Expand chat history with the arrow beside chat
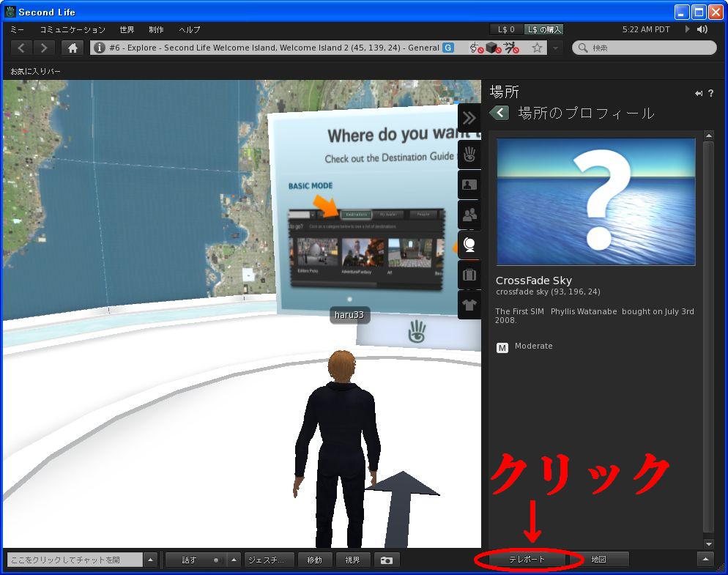Image resolution: width=728 pixels, height=575 pixels. pos(150,560)
